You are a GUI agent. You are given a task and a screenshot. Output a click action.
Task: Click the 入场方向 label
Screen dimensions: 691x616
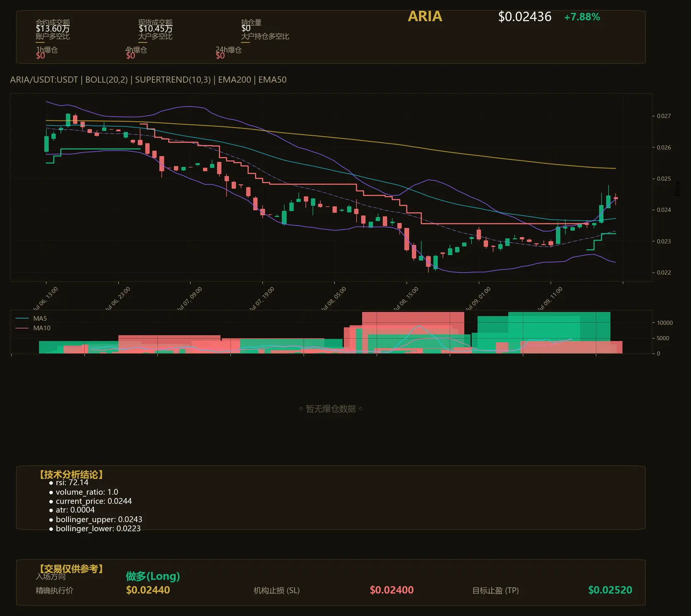pos(51,577)
